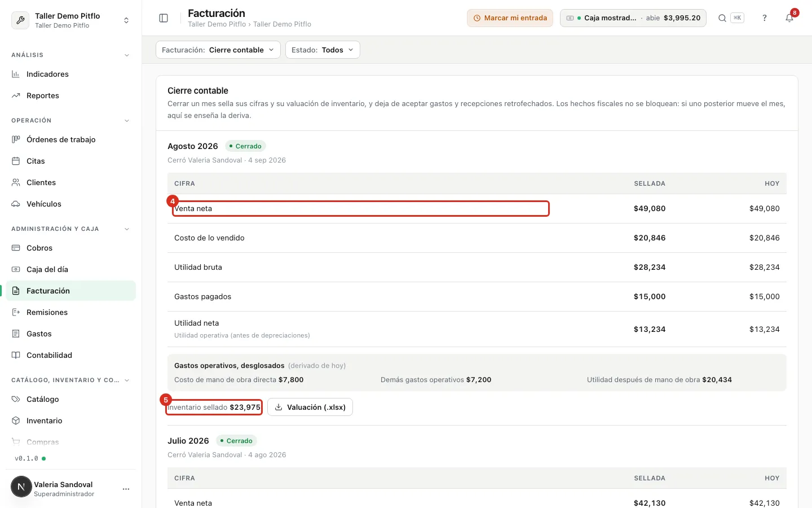Open the search magnifier icon

point(722,18)
